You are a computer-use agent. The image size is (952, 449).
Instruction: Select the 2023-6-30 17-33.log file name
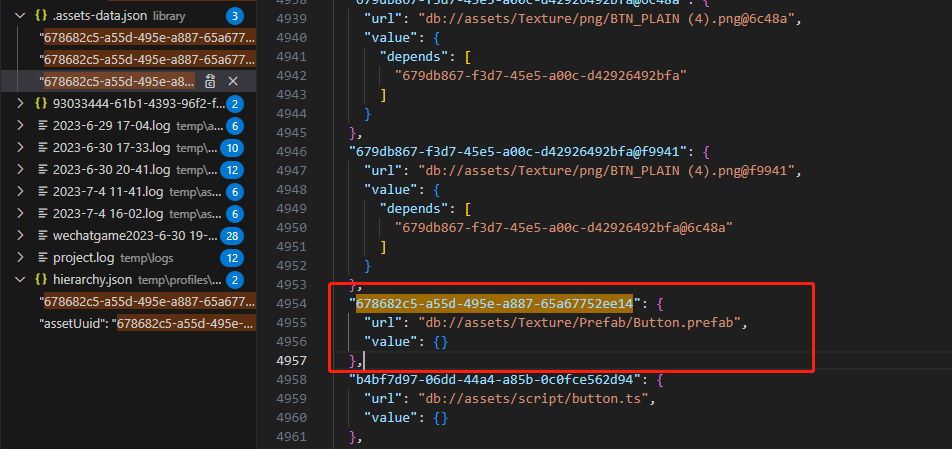tap(112, 148)
